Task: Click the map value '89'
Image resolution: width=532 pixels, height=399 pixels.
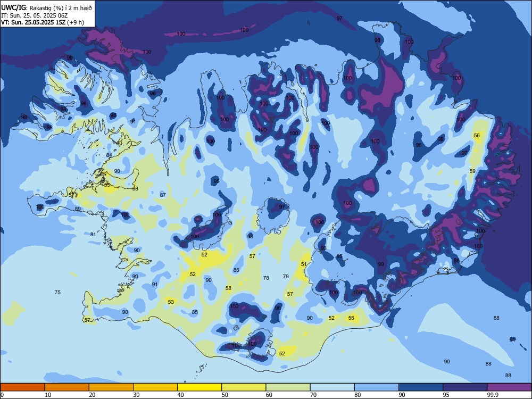Action: (x=78, y=209)
